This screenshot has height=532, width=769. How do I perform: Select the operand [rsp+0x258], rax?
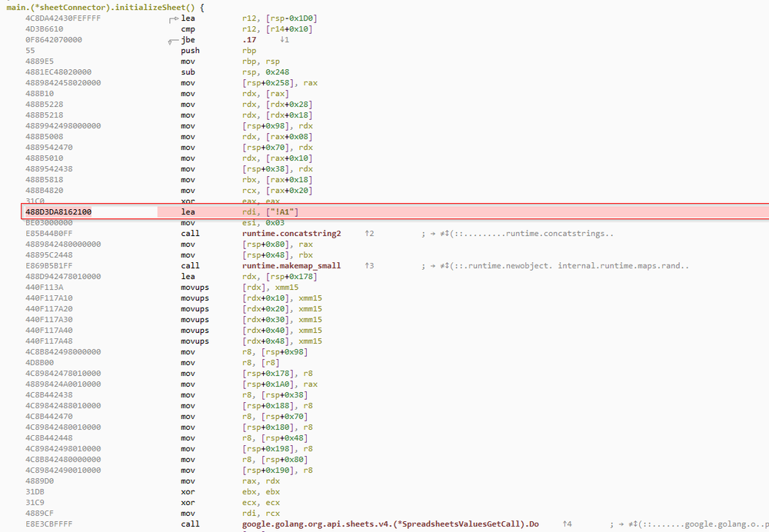click(x=280, y=83)
